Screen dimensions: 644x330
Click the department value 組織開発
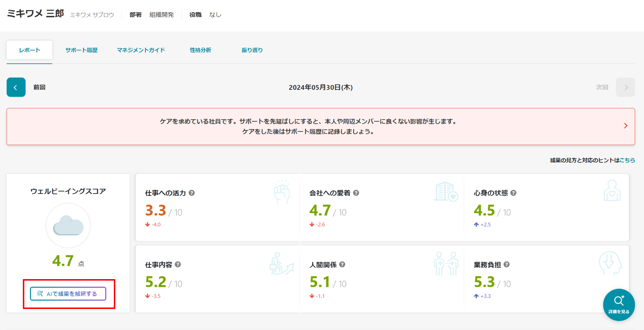click(x=161, y=15)
